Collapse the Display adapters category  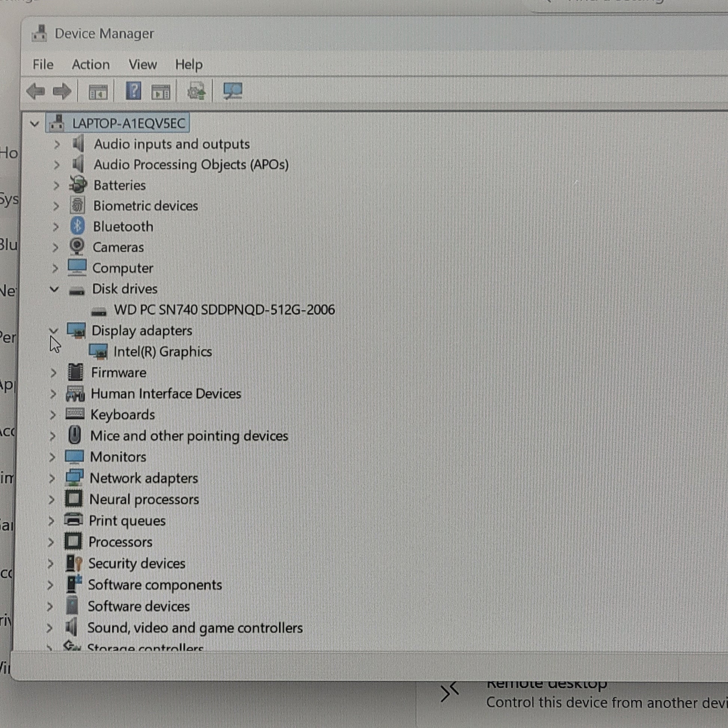click(x=53, y=331)
